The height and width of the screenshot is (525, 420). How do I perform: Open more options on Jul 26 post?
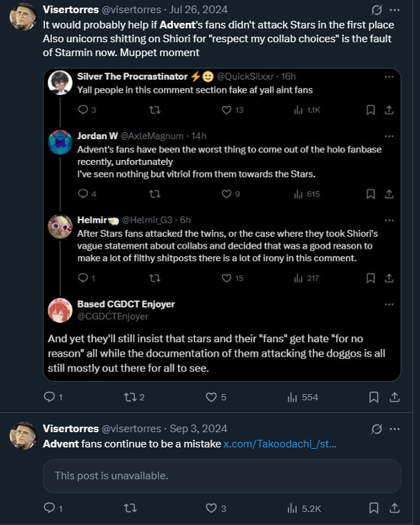click(394, 10)
